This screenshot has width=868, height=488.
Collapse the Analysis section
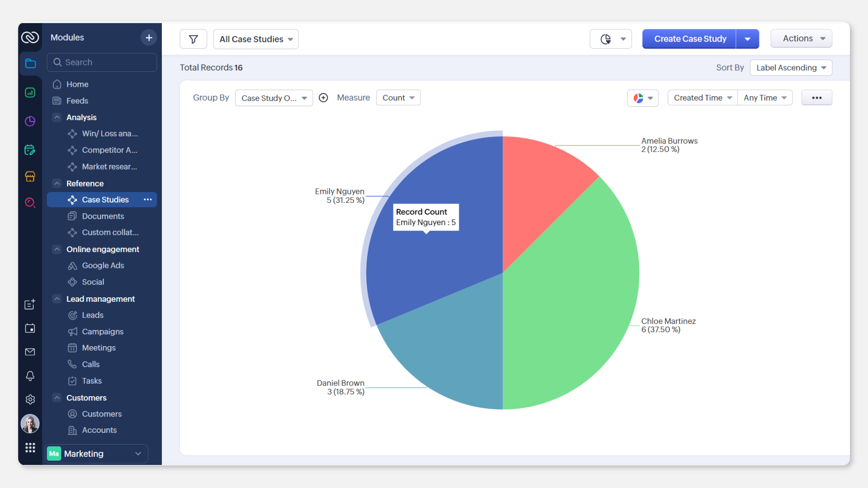[57, 117]
